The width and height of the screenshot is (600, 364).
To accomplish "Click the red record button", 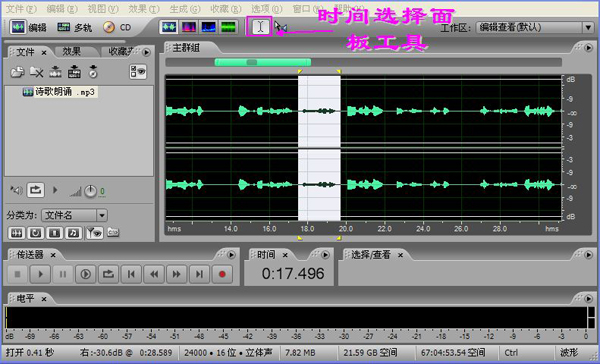I will 222,274.
